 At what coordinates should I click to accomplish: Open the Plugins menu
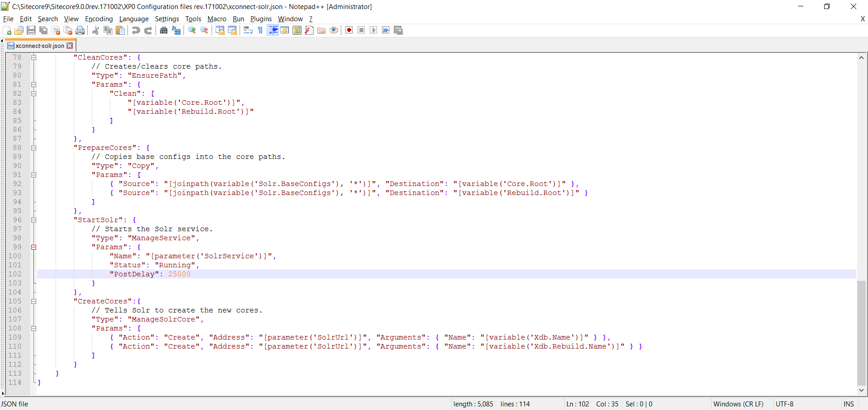tap(261, 19)
